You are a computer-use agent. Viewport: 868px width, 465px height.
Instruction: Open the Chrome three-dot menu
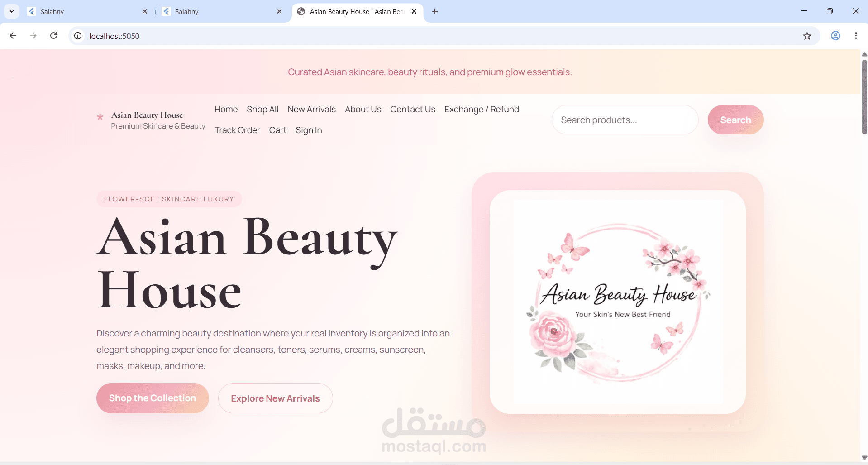pos(856,36)
